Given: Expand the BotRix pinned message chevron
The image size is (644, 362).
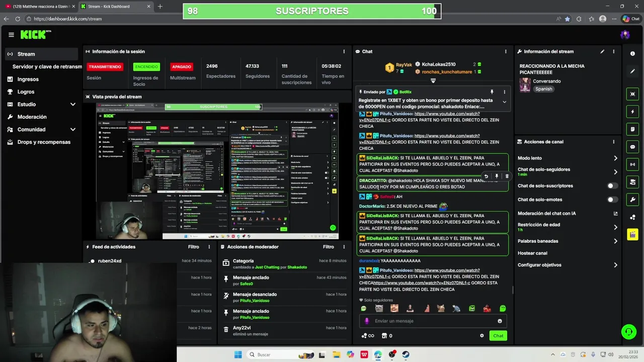Looking at the screenshot, I should 505,102.
